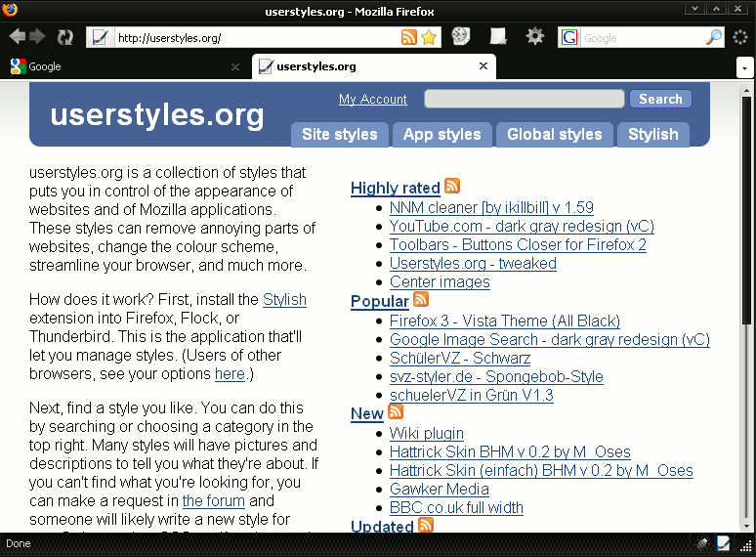Open the history clock icon in the toolbar
Image resolution: width=756 pixels, height=557 pixels.
pyautogui.click(x=460, y=36)
